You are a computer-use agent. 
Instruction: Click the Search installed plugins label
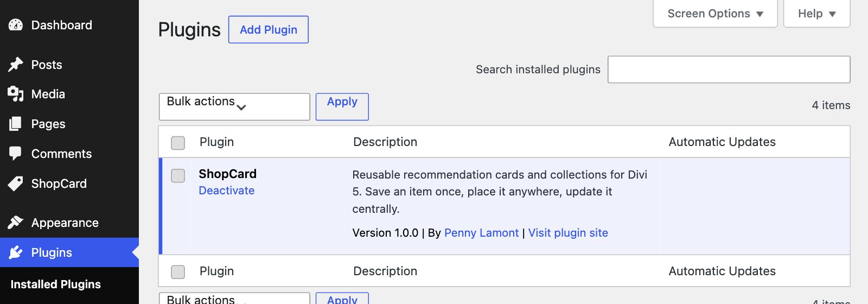click(x=538, y=69)
